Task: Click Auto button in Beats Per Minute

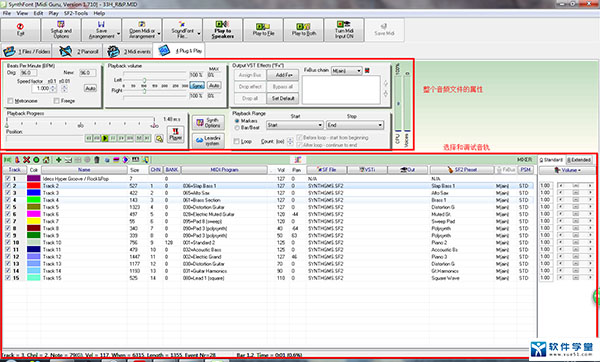Action: pos(90,88)
